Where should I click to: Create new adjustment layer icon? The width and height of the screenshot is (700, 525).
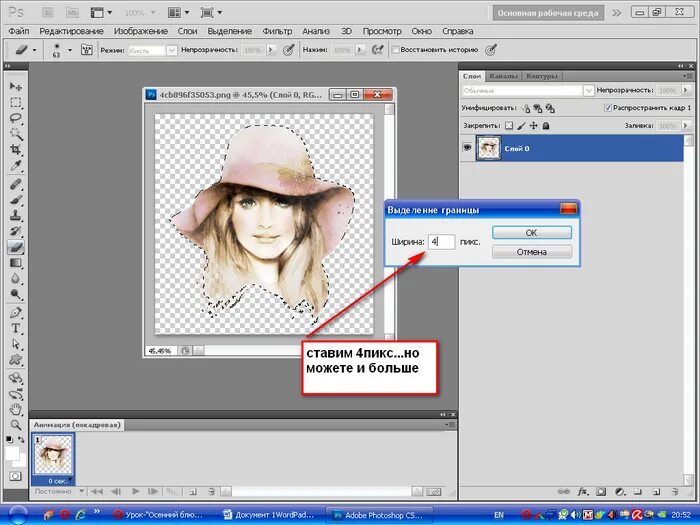[x=620, y=492]
